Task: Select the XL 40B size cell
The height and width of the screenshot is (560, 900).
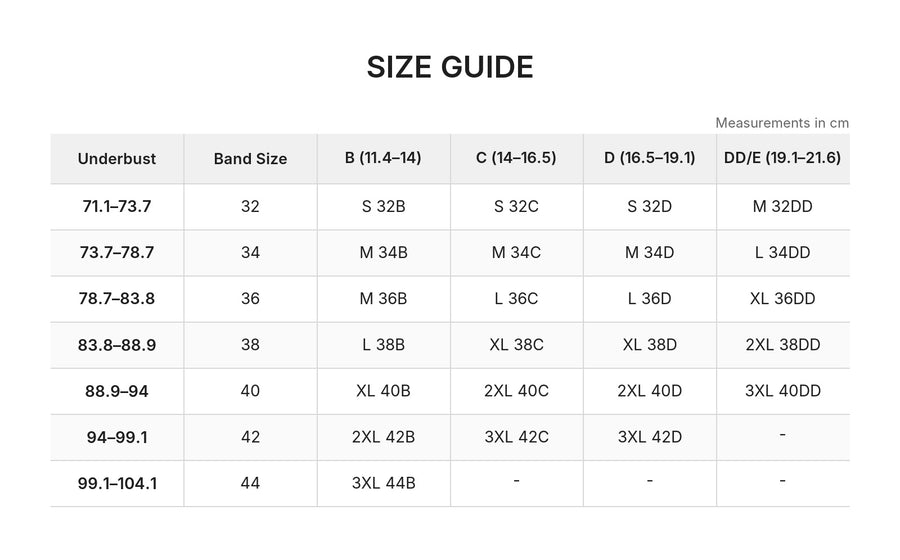Action: tap(383, 391)
